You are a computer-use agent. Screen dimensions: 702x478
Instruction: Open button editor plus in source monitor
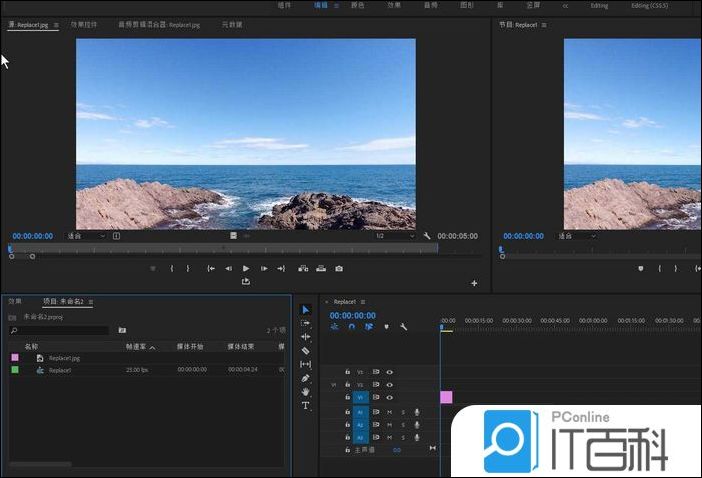pos(474,283)
